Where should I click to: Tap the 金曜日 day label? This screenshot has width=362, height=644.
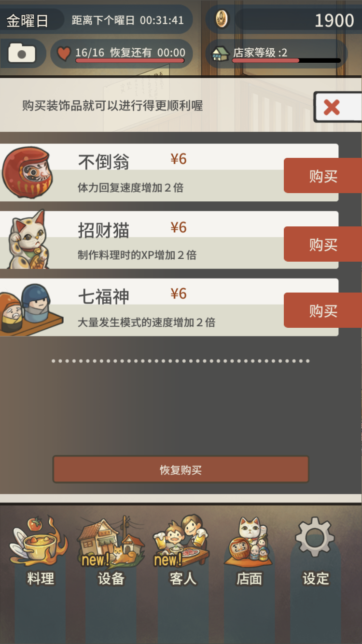point(27,21)
